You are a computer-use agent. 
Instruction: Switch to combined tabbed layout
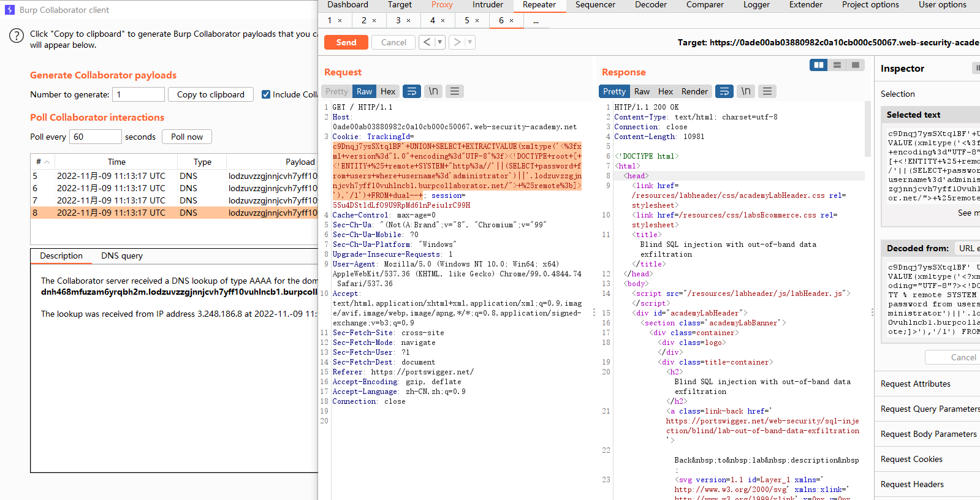[856, 65]
